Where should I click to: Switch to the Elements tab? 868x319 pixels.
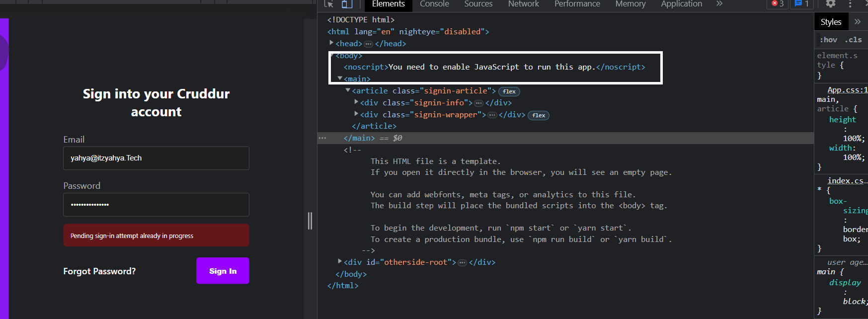pyautogui.click(x=388, y=4)
